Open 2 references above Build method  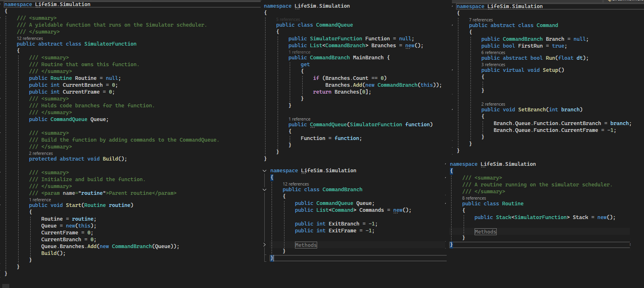coord(41,153)
